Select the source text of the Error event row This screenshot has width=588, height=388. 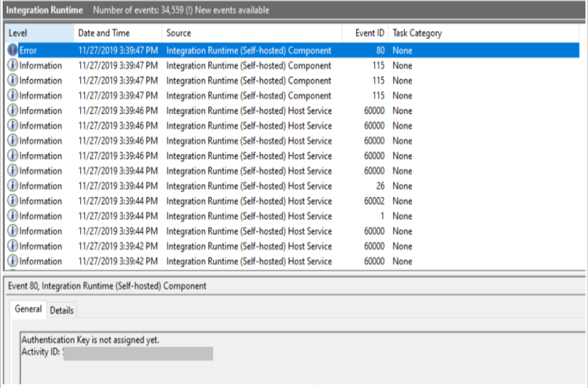point(249,50)
